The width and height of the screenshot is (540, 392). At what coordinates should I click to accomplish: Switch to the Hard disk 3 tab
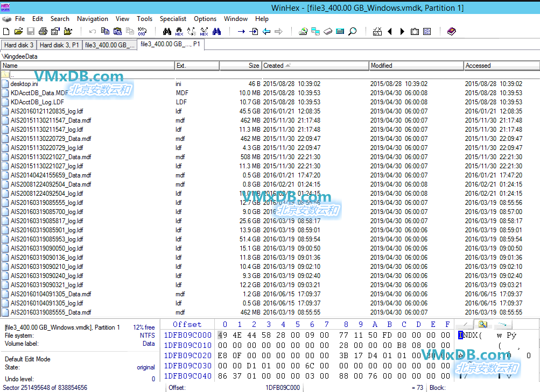tap(19, 45)
